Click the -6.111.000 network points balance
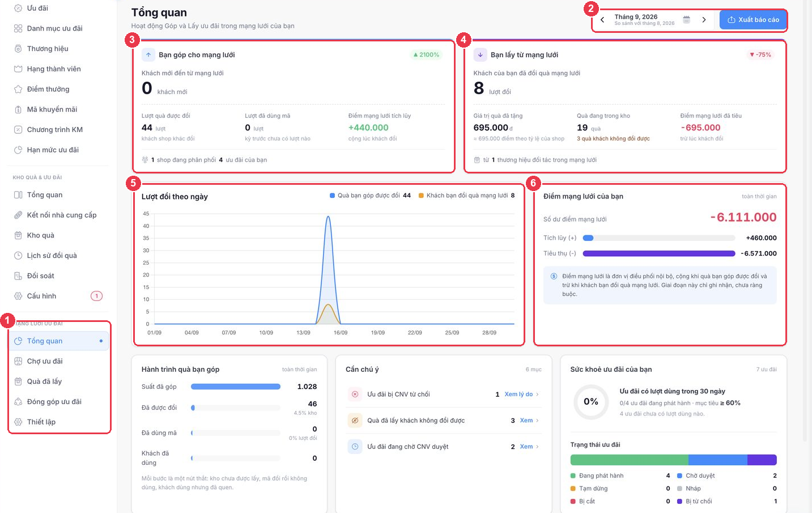 point(743,217)
